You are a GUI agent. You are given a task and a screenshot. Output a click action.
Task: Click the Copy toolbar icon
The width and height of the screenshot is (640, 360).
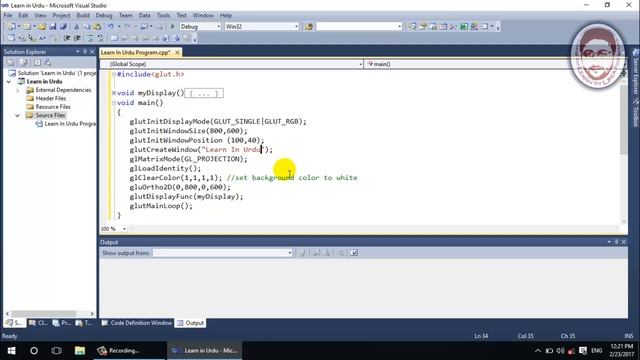coord(87,27)
